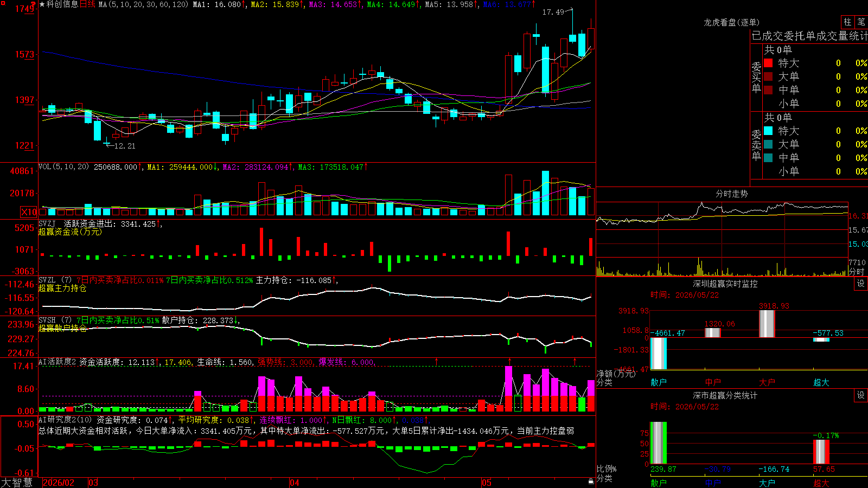Viewport: 868px width, 488px height.
Task: Click the 大户 bar valued 3918.93
Action: (767, 324)
